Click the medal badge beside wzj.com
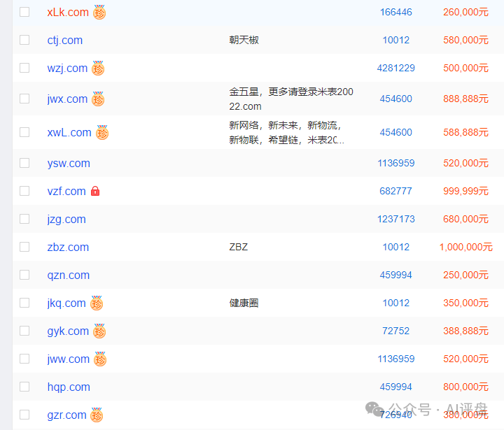Viewport: 504px width, 430px height. [98, 69]
